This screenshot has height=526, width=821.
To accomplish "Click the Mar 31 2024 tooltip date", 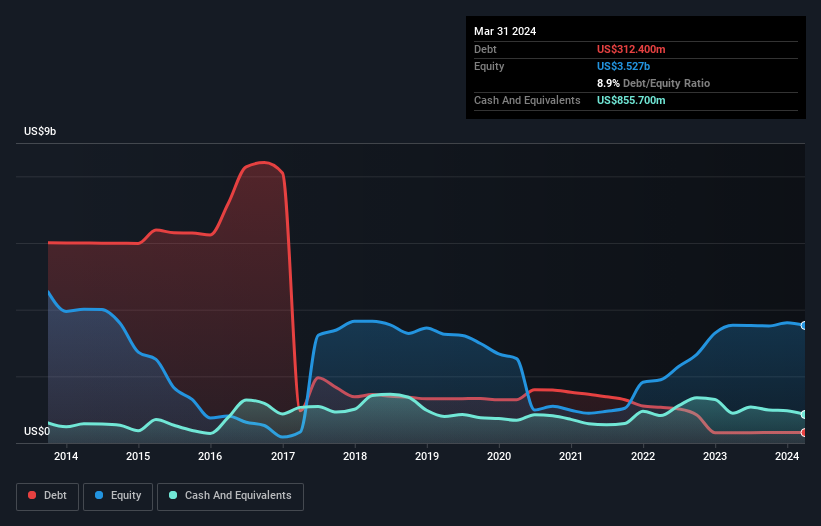I will [505, 31].
